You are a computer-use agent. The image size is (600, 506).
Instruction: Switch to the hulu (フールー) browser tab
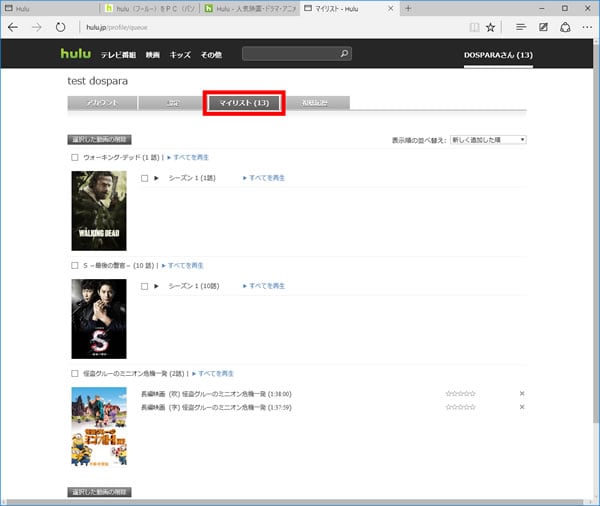[150, 8]
